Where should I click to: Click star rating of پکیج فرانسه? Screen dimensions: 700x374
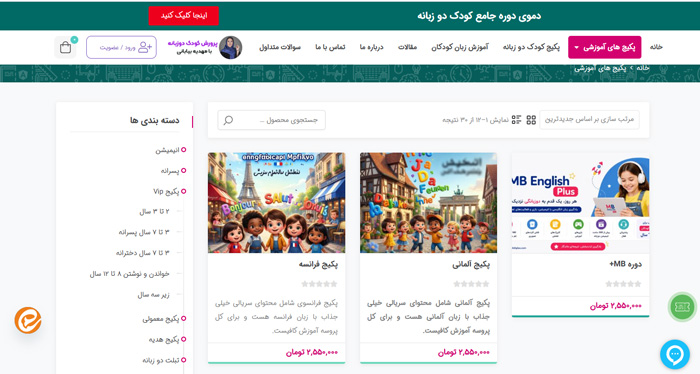click(x=319, y=284)
